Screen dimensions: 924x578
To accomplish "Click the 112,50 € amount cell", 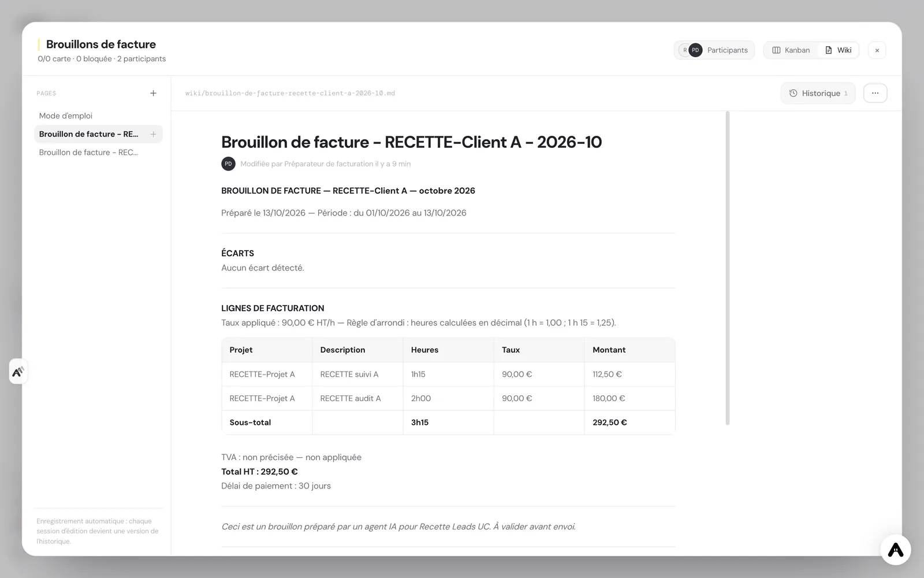I will [629, 375].
